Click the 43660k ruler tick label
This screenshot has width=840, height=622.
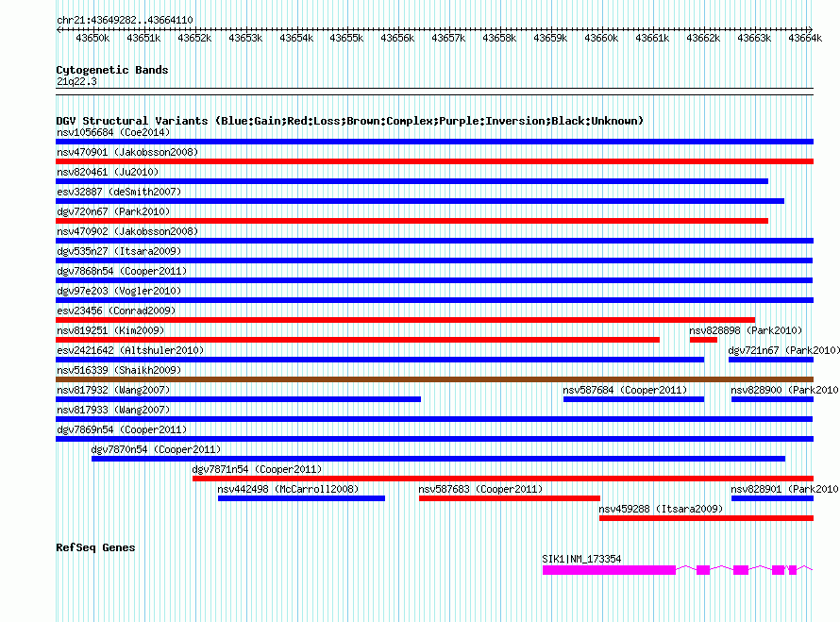coord(601,38)
